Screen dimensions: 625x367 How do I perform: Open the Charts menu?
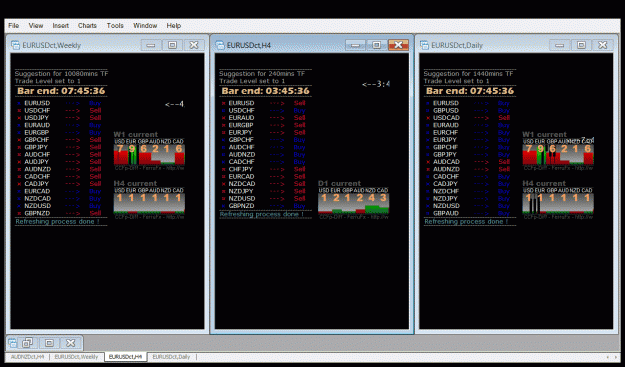point(87,26)
